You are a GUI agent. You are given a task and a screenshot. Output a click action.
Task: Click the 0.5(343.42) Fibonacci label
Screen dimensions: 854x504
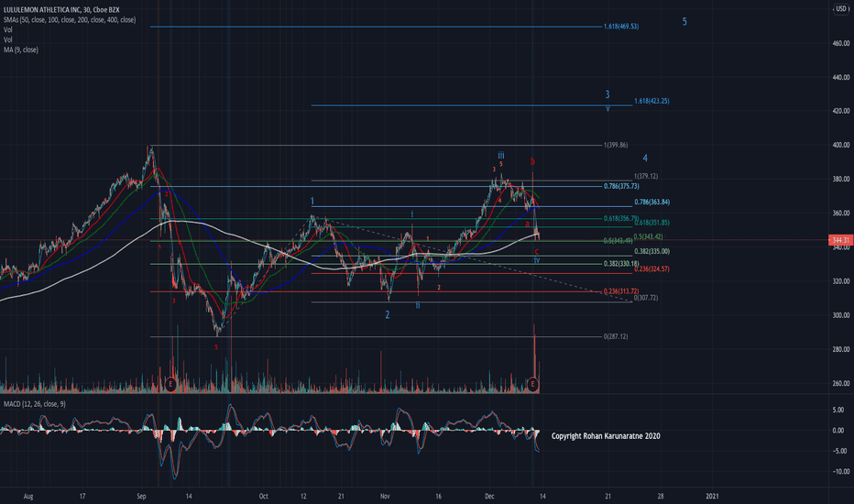coord(648,236)
